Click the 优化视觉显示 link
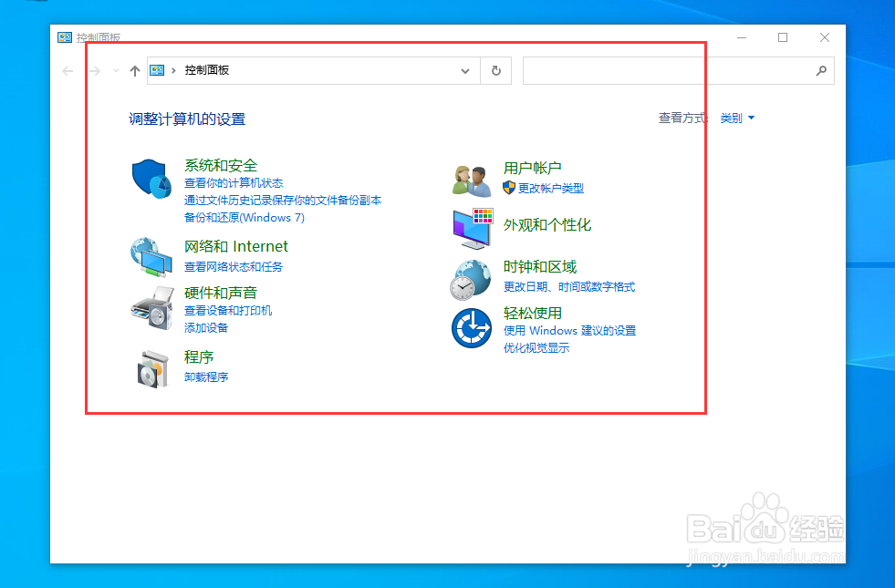The width and height of the screenshot is (895, 588). click(536, 348)
